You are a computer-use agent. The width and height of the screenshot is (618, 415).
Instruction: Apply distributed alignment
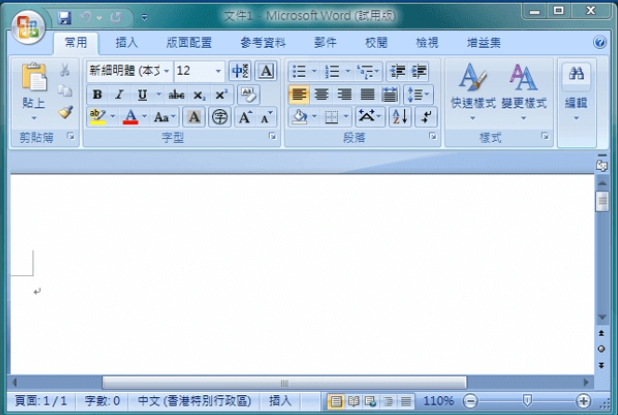pyautogui.click(x=389, y=95)
